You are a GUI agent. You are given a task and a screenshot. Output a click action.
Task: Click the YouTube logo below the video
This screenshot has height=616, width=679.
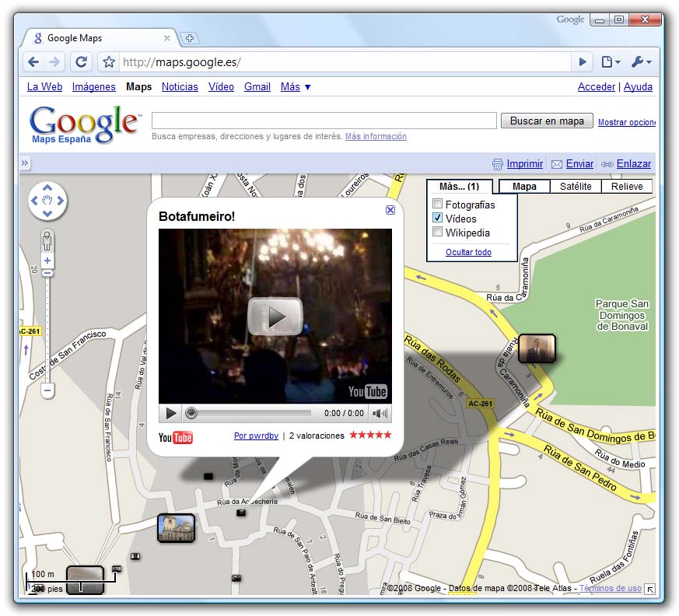click(x=175, y=438)
